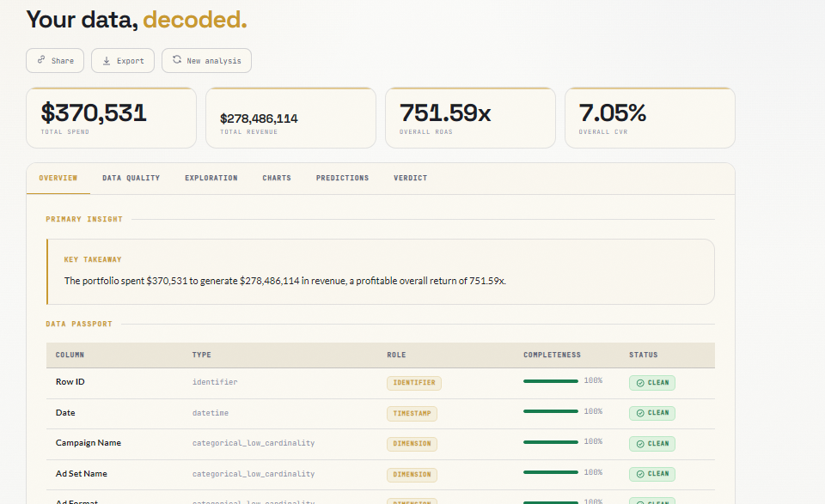Click the DIMENSION badge for Ad Set Name

pos(412,475)
